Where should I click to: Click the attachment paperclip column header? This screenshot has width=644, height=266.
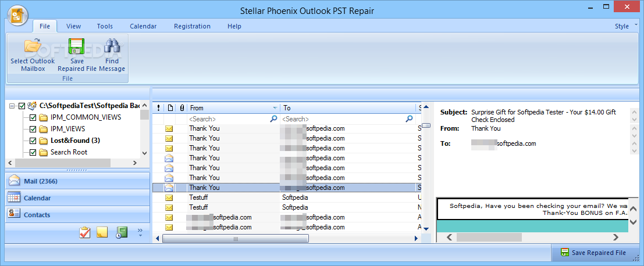[x=182, y=108]
